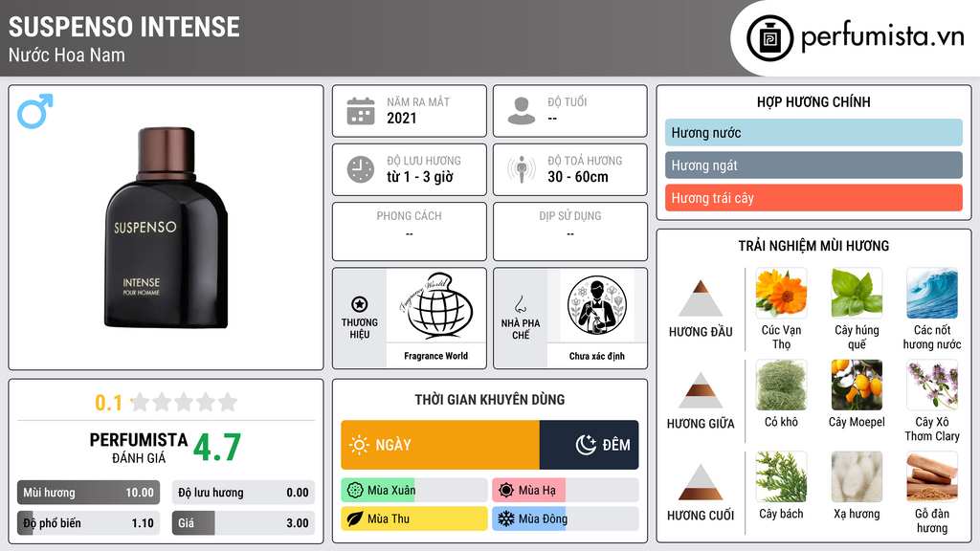Select the Hương trái cây accord bar
This screenshot has width=980, height=551.
(x=813, y=198)
